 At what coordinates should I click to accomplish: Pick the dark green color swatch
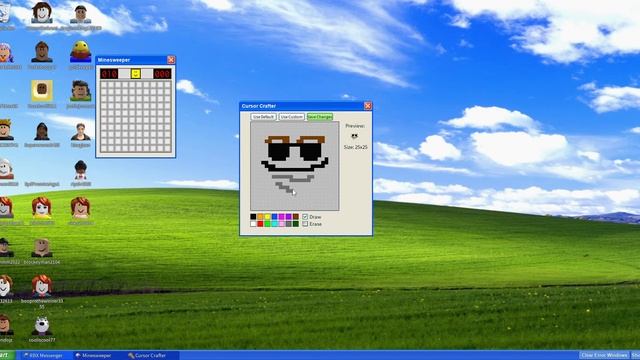[x=296, y=224]
